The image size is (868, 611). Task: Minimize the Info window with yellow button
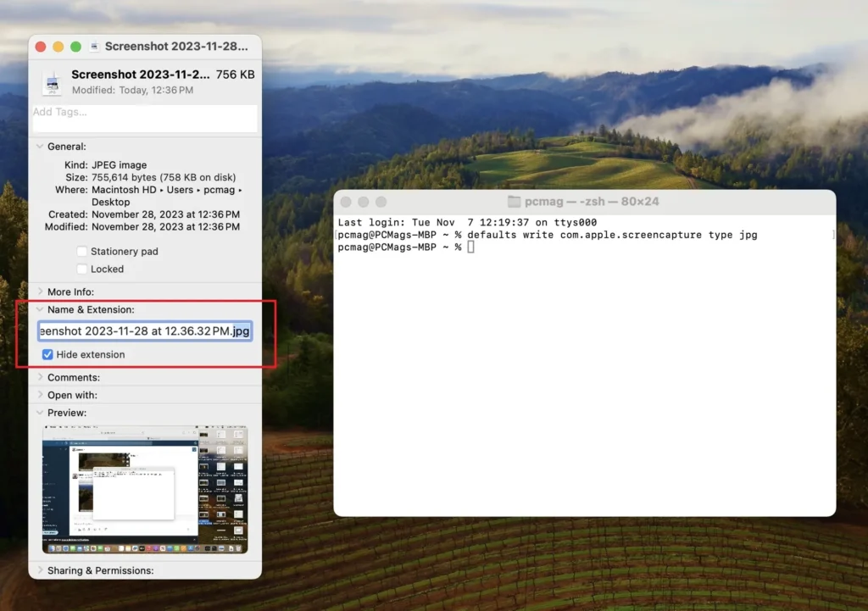coord(58,47)
